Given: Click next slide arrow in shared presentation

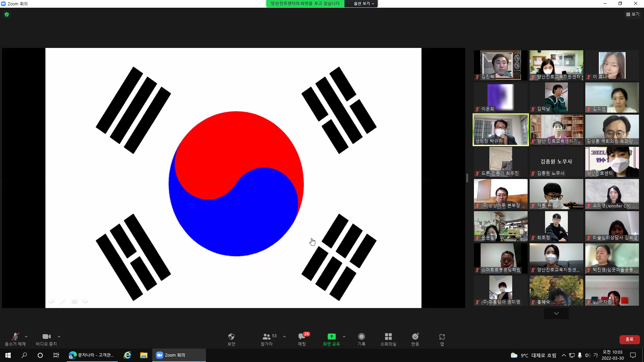Looking at the screenshot, I should (x=86, y=302).
